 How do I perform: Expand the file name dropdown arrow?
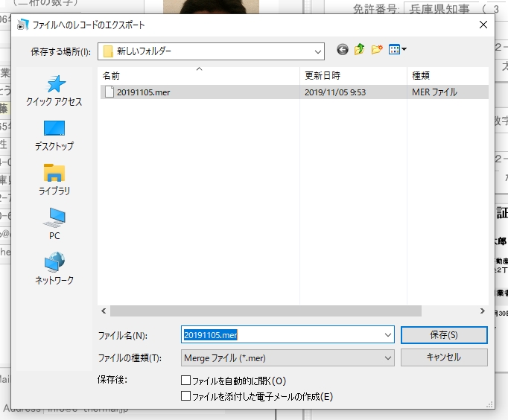[x=387, y=335]
